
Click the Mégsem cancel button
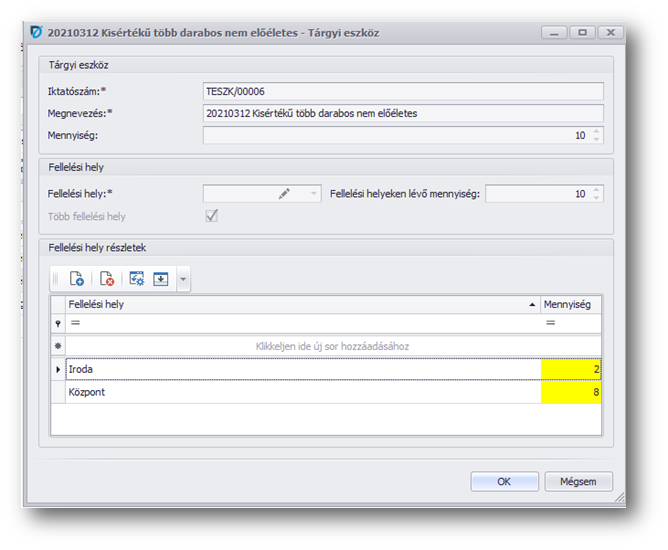[x=578, y=481]
